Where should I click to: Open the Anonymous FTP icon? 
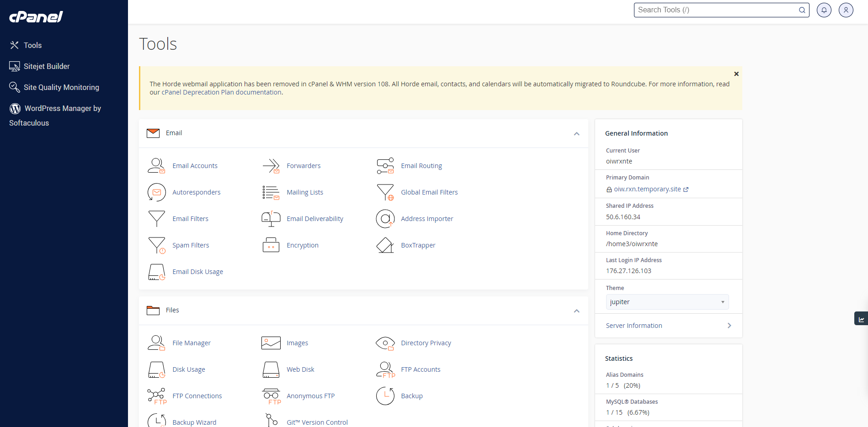[271, 395]
